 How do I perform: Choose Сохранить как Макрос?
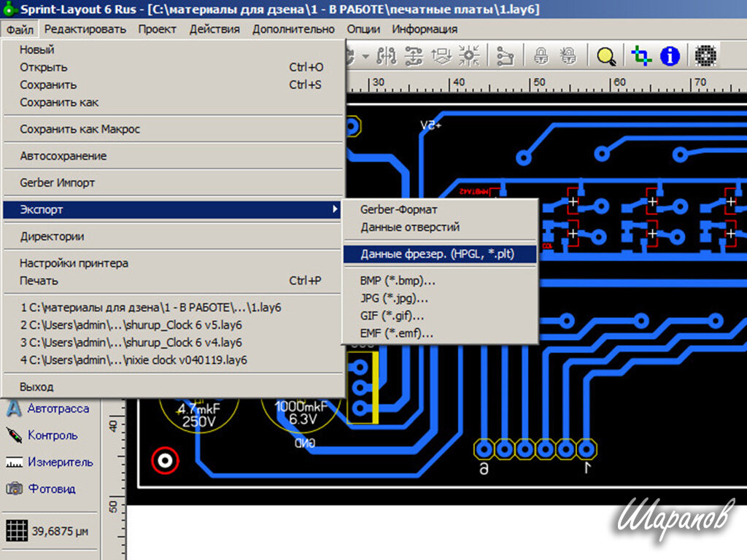(173, 129)
